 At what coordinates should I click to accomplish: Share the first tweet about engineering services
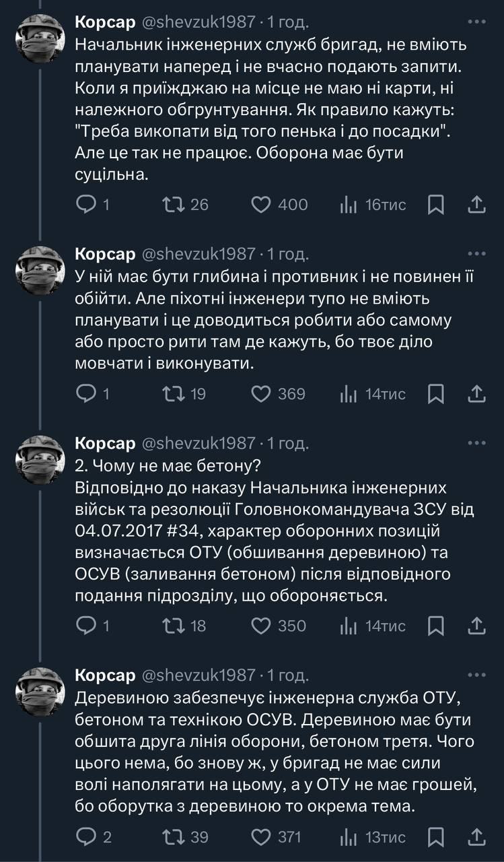coord(476,204)
